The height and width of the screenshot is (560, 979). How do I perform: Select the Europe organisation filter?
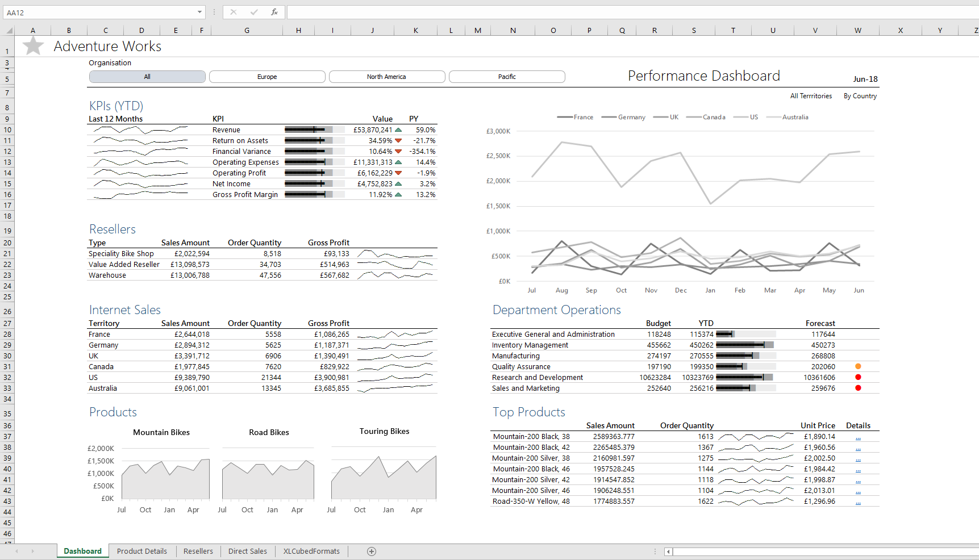267,77
